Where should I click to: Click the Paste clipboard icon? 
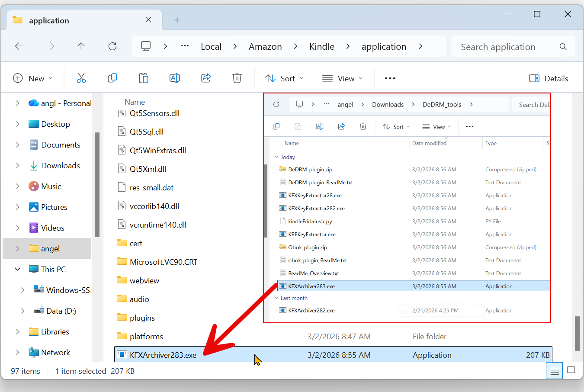144,78
